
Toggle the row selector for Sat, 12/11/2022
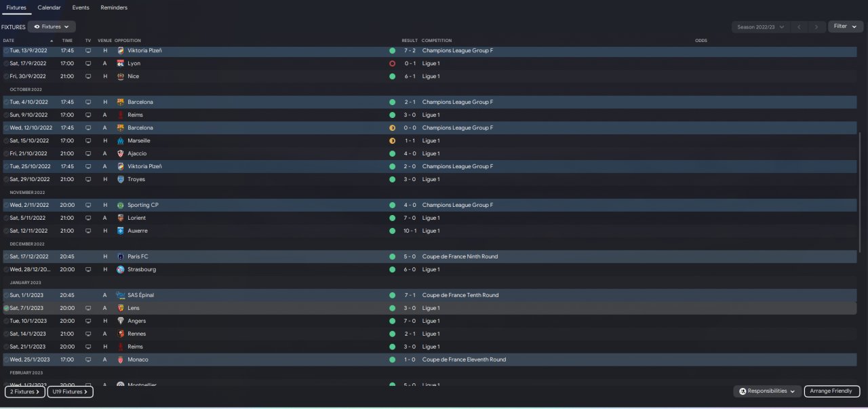(x=6, y=231)
